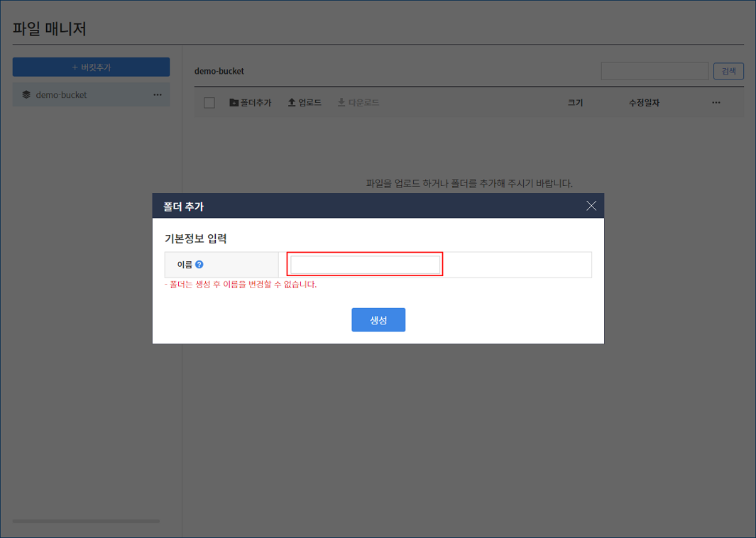Sort by the 크기 column header
This screenshot has height=538, width=756.
(x=575, y=103)
